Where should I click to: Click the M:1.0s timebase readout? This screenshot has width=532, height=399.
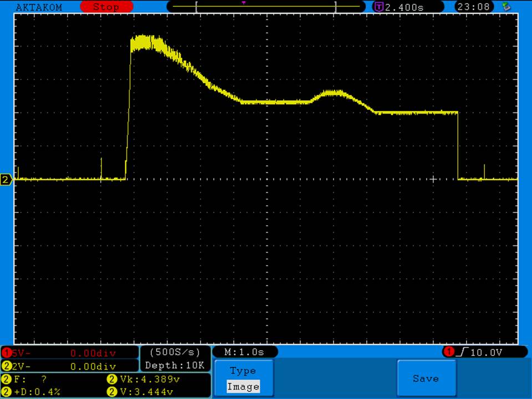(x=244, y=352)
